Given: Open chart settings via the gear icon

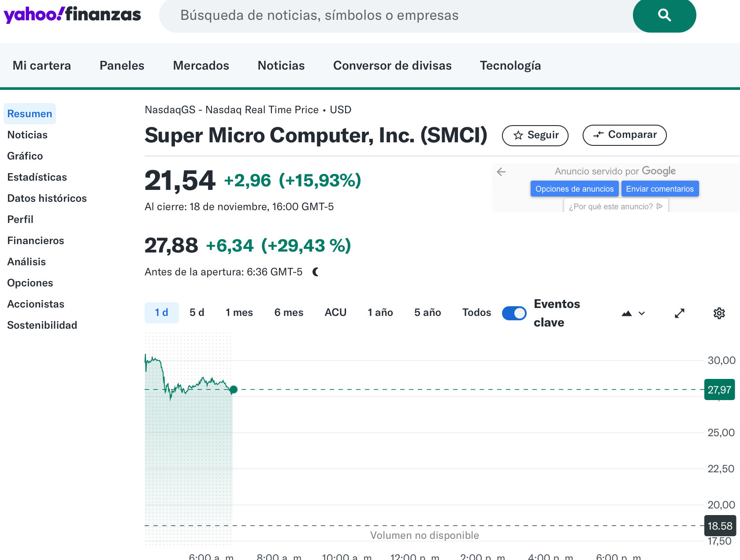Looking at the screenshot, I should 719,313.
